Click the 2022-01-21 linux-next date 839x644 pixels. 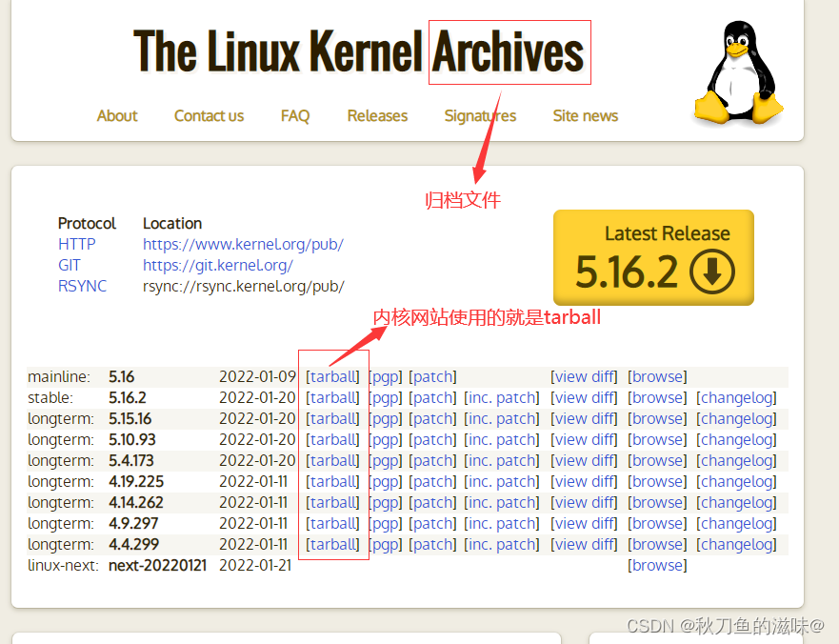(255, 565)
